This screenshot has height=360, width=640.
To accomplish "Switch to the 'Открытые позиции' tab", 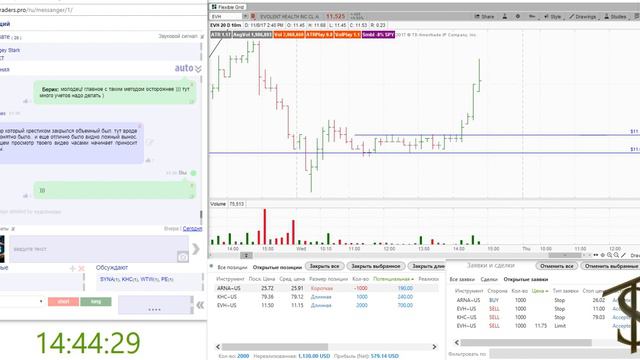I will 277,267.
